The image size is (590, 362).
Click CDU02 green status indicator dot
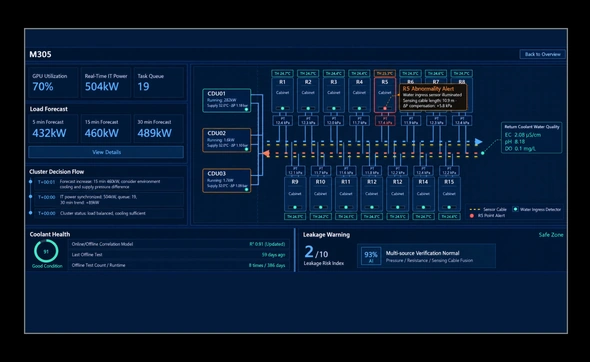pyautogui.click(x=246, y=149)
